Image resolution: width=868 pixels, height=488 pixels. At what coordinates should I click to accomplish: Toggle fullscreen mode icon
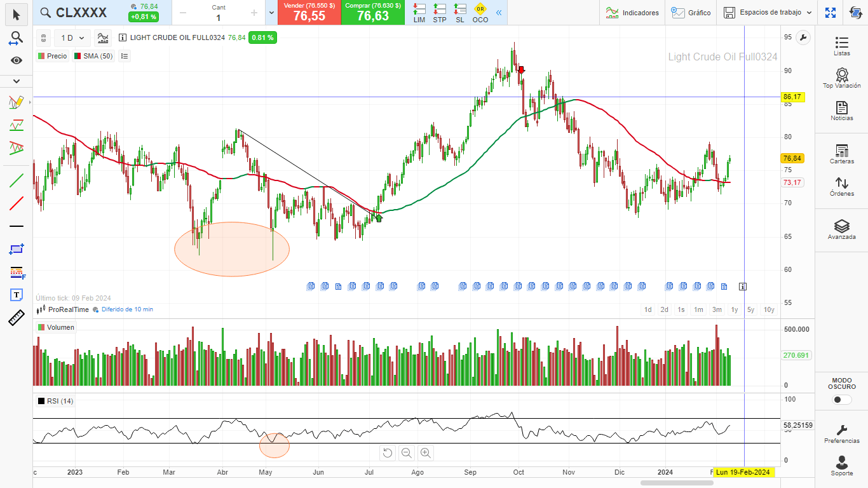(831, 13)
